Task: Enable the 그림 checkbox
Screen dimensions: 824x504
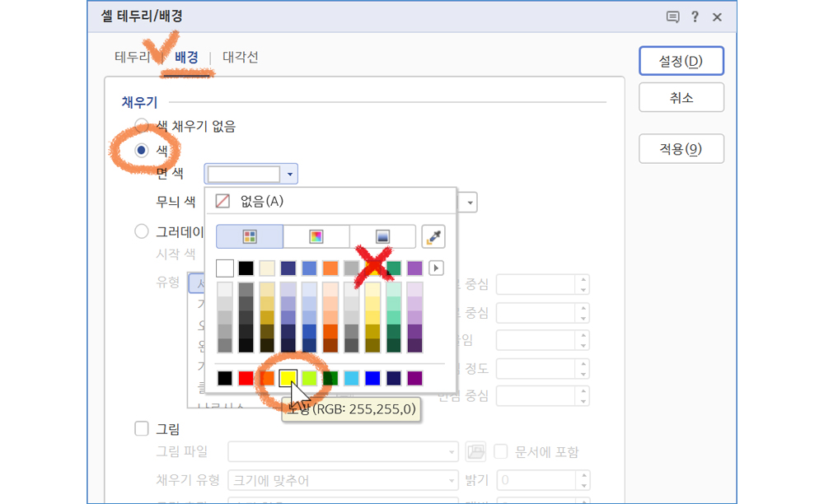Action: [142, 428]
